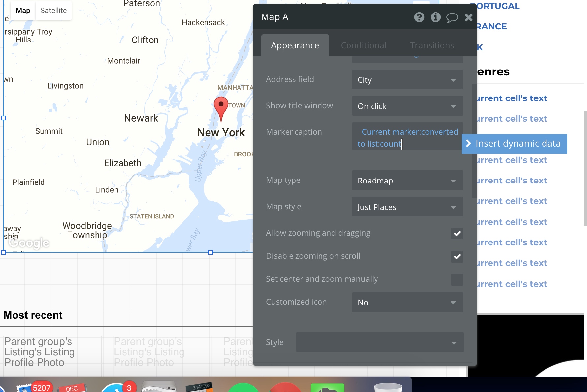Click the Montclair label on map
The image size is (587, 392).
(x=124, y=61)
